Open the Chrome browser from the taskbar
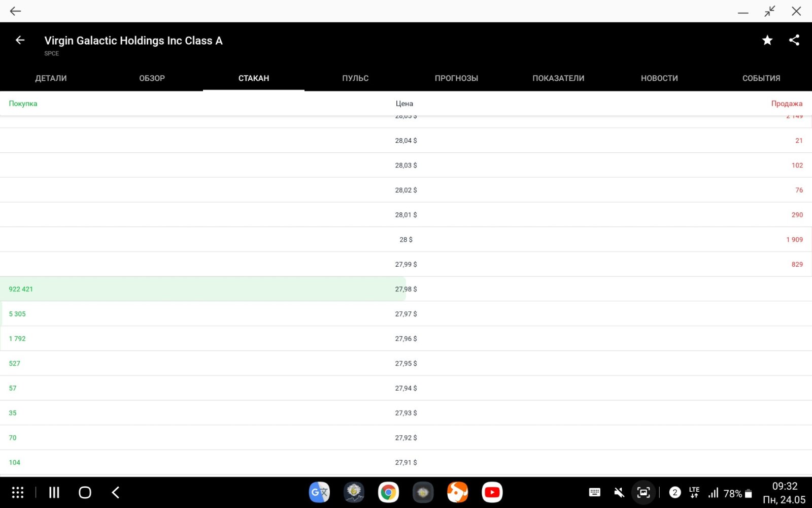Viewport: 812px width, 508px height. 388,492
